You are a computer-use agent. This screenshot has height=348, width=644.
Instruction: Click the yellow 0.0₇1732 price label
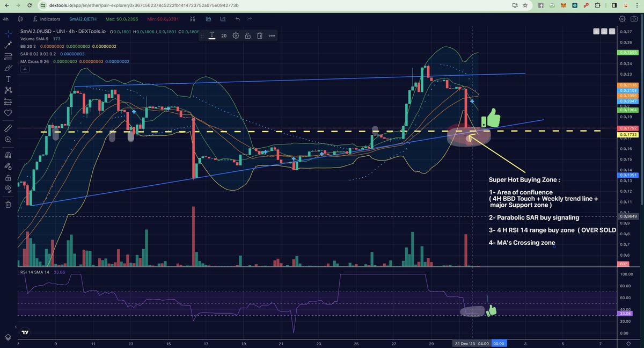[627, 134]
